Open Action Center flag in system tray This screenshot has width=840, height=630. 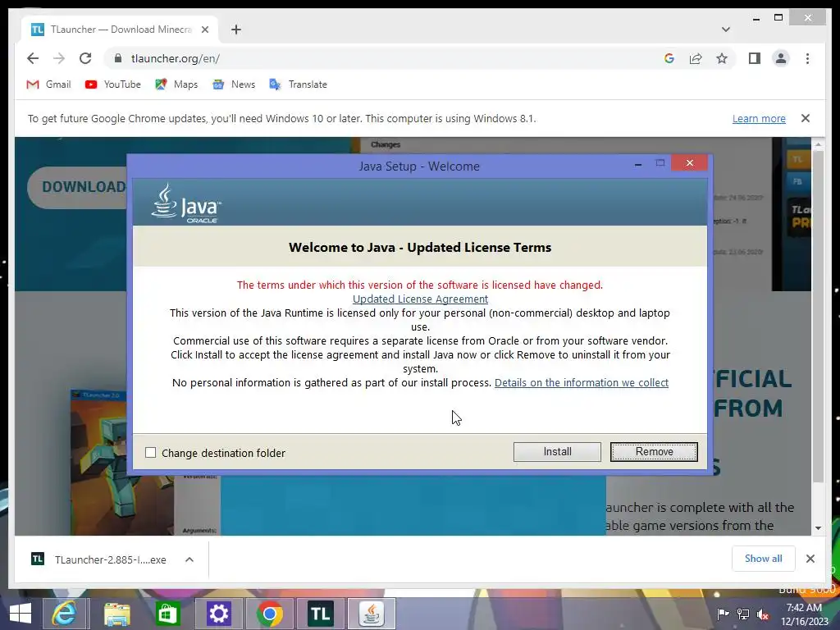[x=723, y=614]
